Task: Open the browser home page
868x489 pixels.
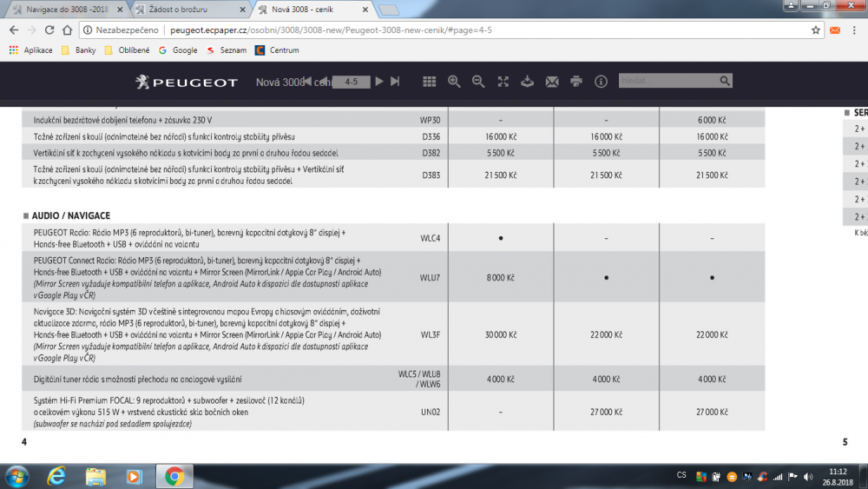Action: 67,30
